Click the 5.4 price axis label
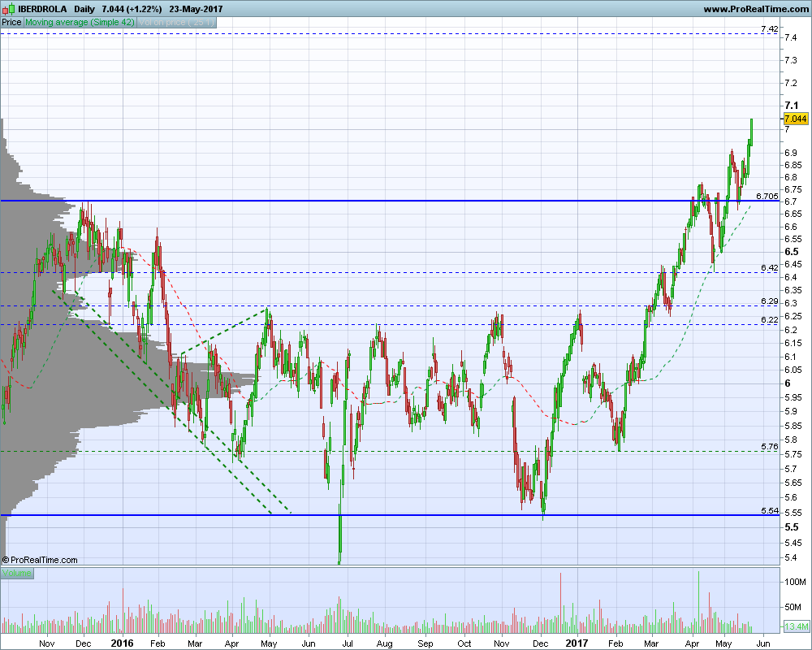The image size is (812, 650). click(790, 557)
